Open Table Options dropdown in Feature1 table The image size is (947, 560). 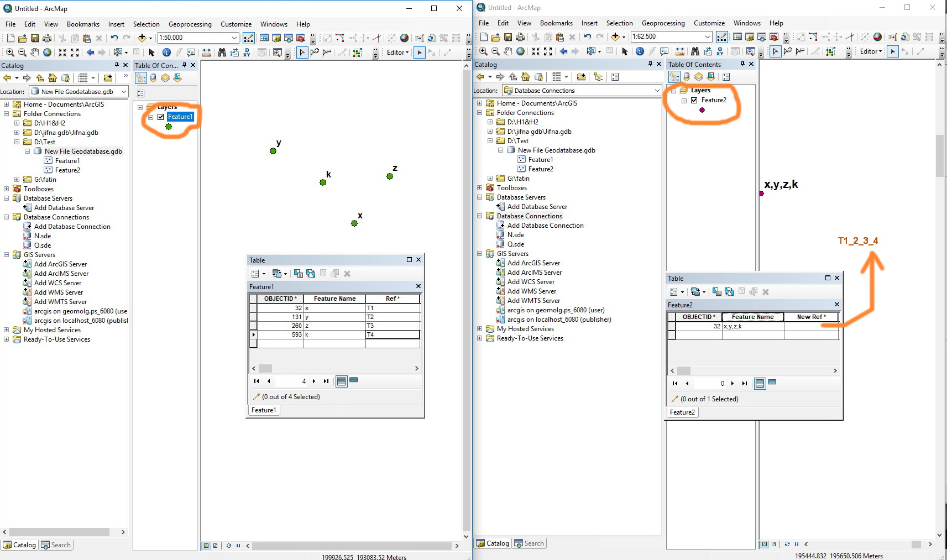pos(258,274)
